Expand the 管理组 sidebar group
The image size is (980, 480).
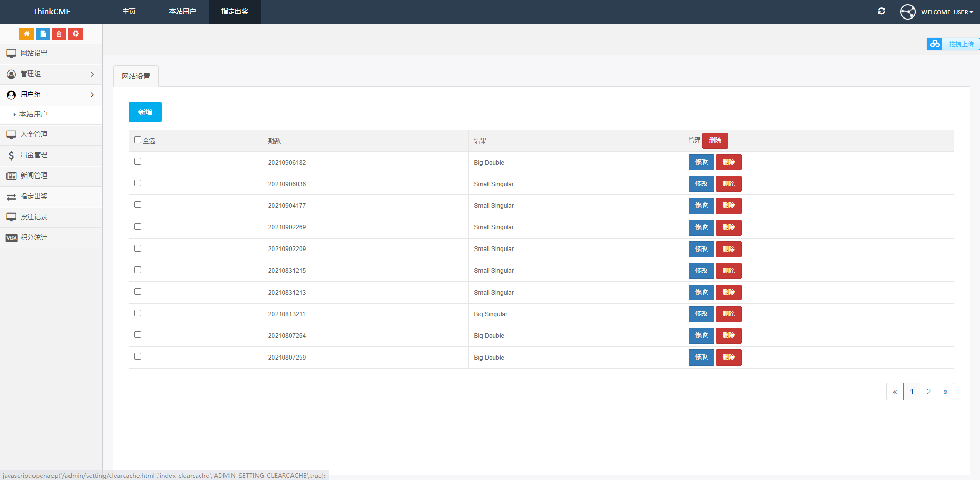point(51,74)
